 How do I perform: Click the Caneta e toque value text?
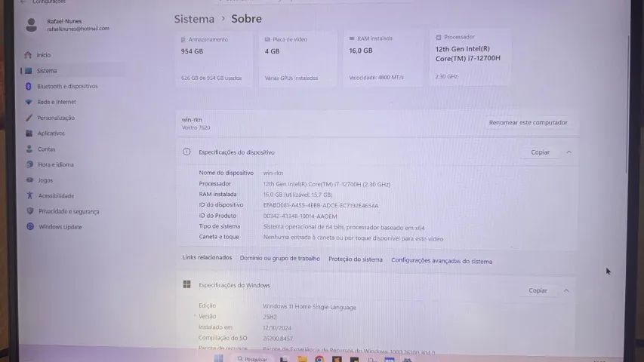(x=353, y=238)
